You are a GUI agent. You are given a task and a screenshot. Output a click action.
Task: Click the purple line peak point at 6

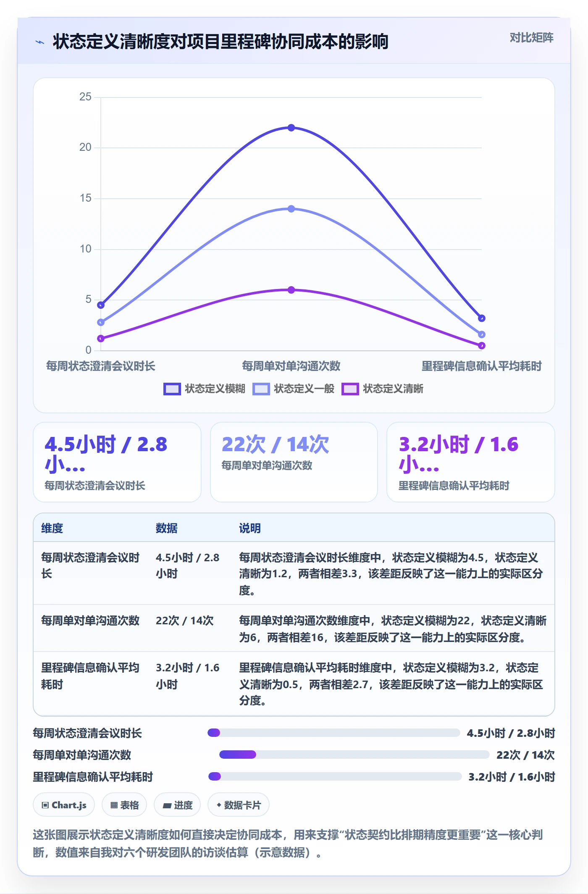pos(291,290)
